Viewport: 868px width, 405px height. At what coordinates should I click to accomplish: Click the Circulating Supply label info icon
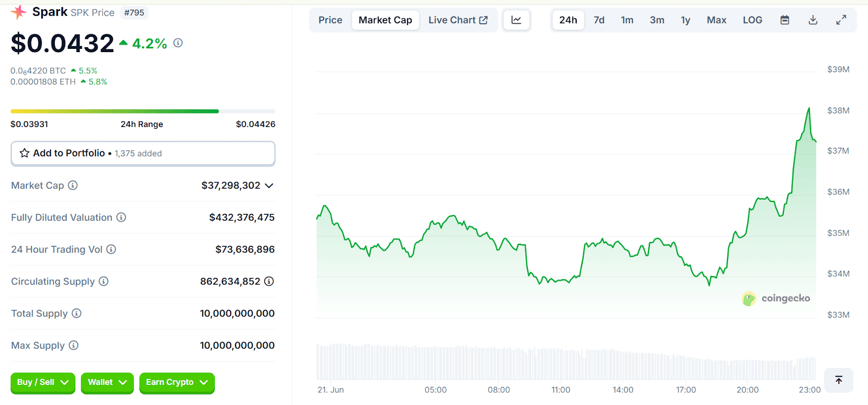tap(104, 281)
